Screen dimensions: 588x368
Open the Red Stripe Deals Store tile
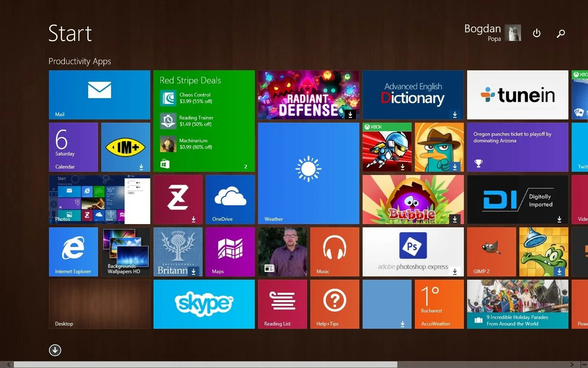click(x=204, y=121)
